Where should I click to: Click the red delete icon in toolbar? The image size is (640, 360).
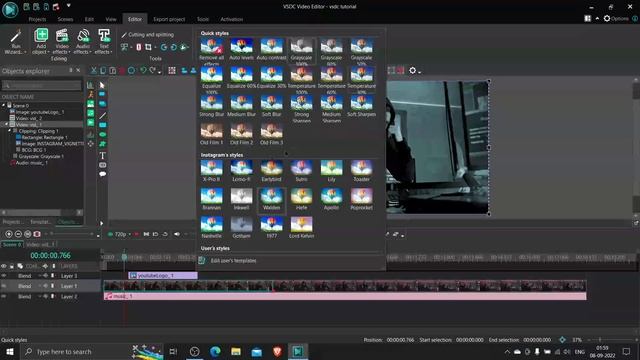122,71
